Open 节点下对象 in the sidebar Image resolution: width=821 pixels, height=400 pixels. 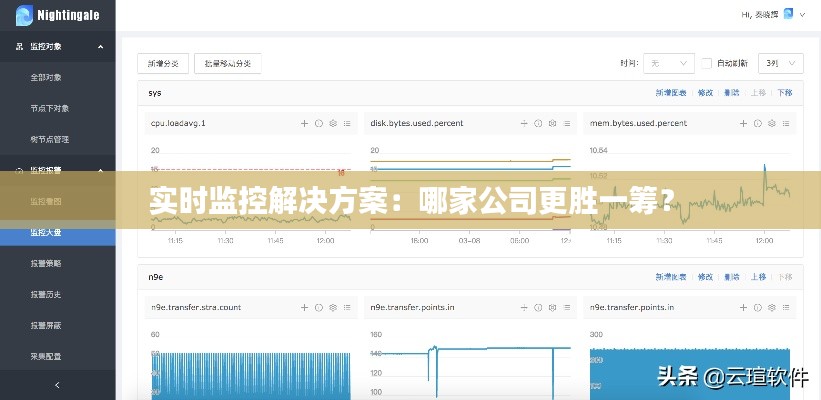pos(50,108)
